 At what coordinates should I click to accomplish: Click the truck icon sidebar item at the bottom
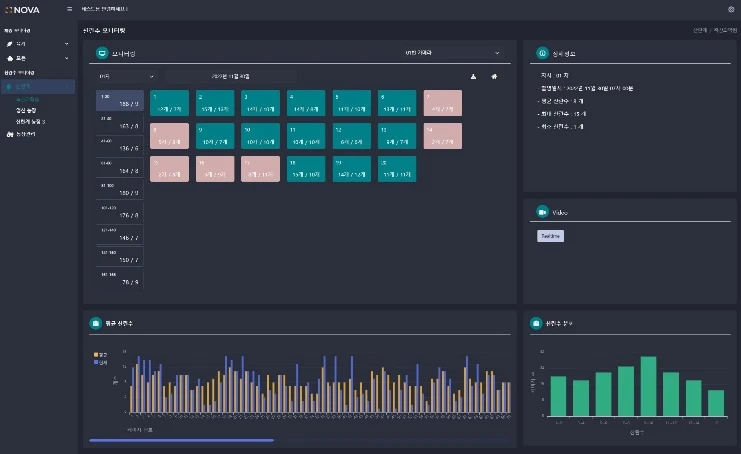click(10, 134)
